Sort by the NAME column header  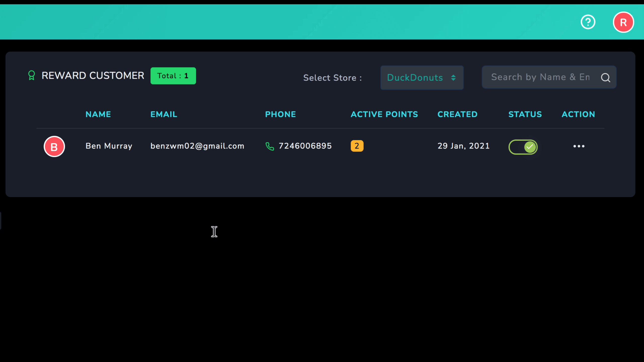98,114
